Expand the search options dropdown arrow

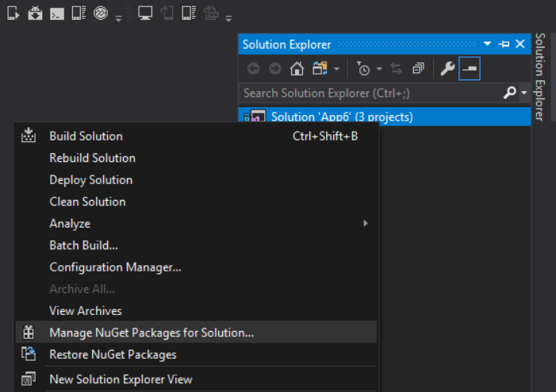pos(524,93)
